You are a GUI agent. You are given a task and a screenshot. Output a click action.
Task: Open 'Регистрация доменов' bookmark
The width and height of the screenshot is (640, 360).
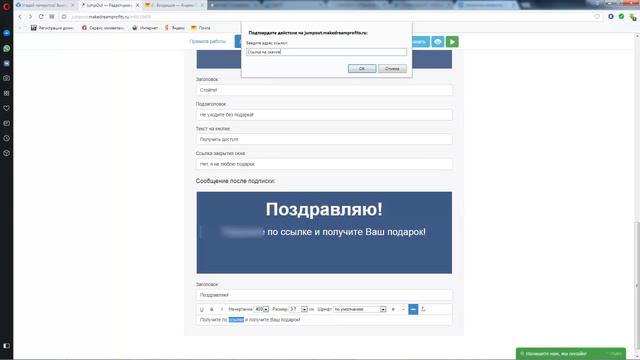[52, 28]
